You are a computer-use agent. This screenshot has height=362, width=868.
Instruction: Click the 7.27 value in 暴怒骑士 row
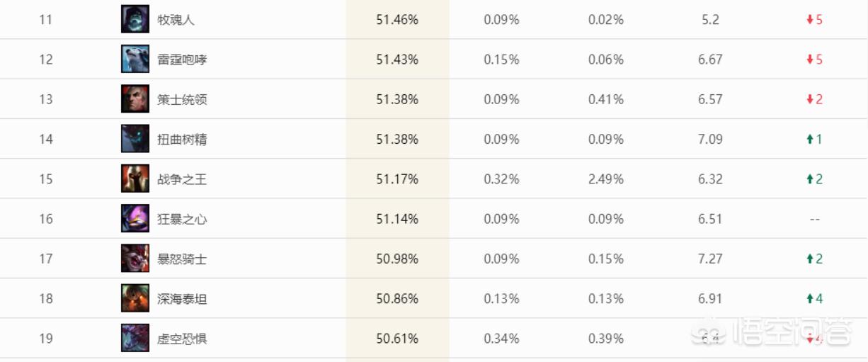(x=710, y=259)
